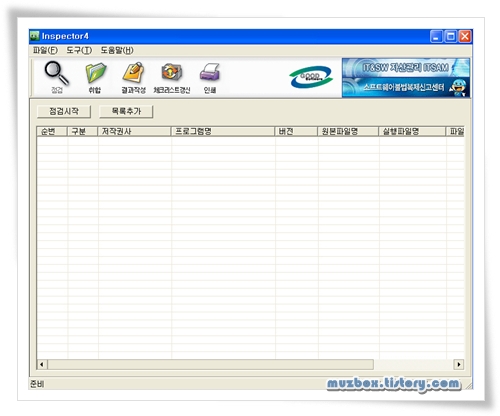This screenshot has width=500, height=416.
Task: Click the 체크리스트갱신 update icon
Action: click(172, 77)
